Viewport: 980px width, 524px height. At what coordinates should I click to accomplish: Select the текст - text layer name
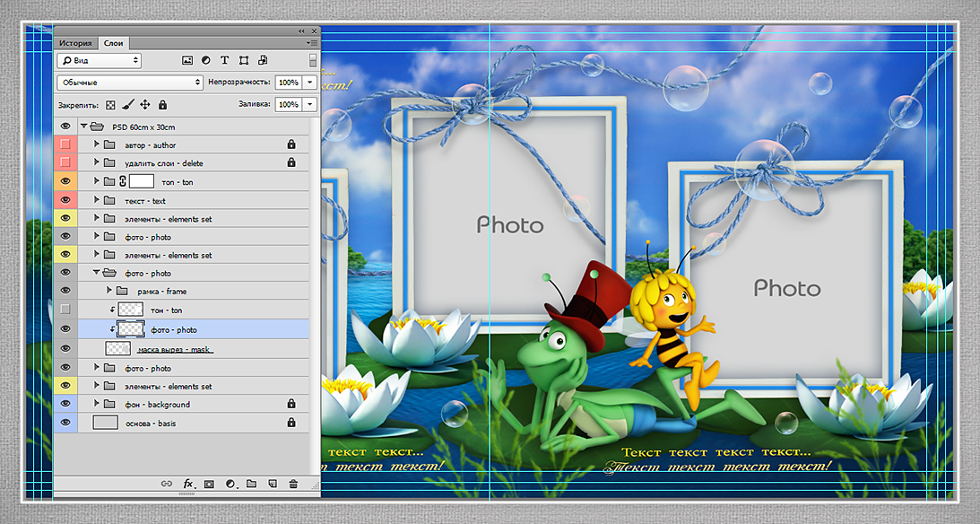[145, 201]
